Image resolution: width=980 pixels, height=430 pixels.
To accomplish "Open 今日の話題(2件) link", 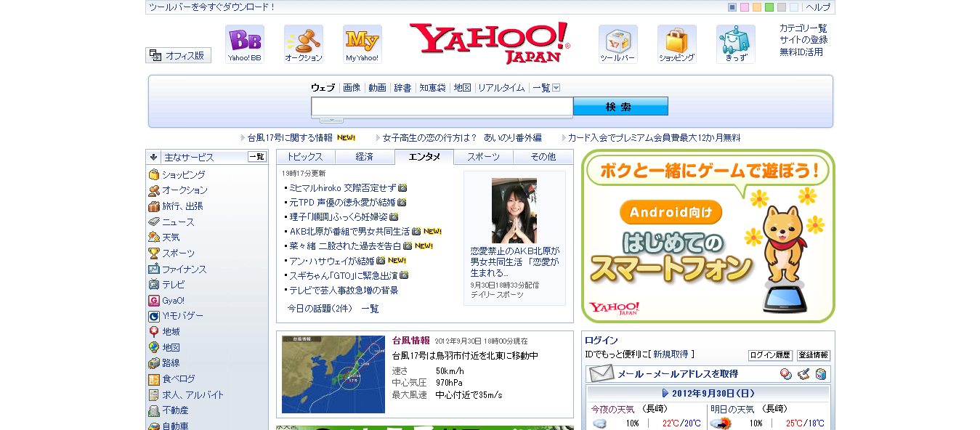I will pos(319,309).
